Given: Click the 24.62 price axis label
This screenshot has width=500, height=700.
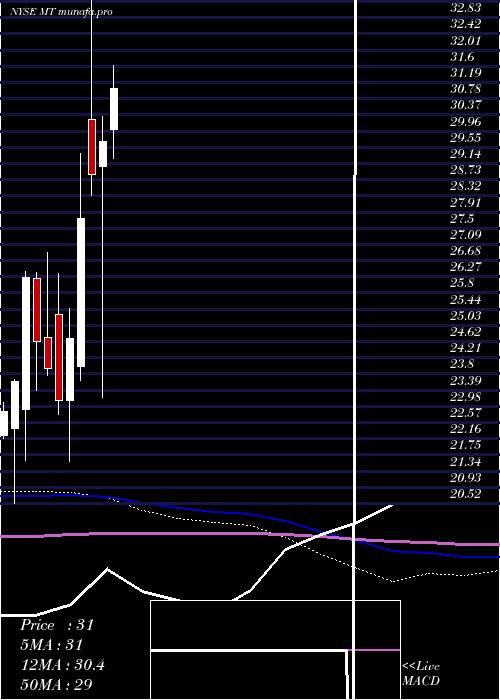Looking at the screenshot, I should click(466, 332).
